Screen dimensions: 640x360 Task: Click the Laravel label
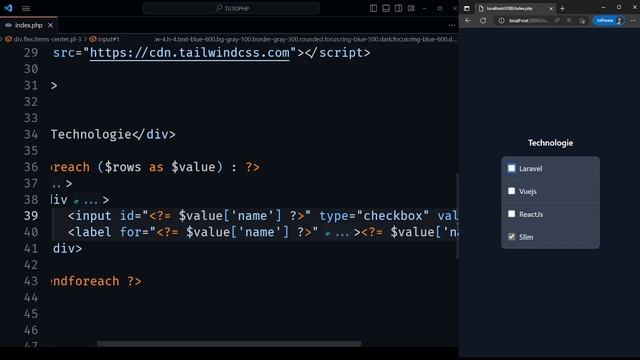pyautogui.click(x=531, y=169)
